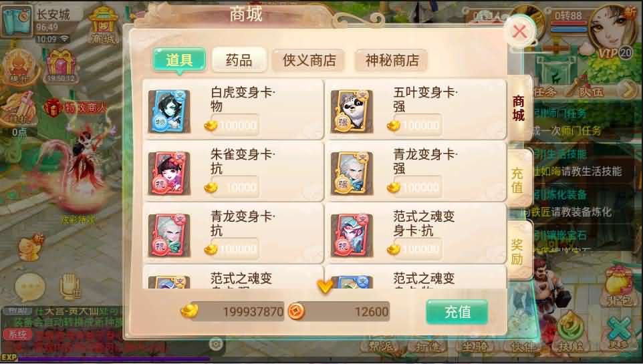
Task: Close the 商城 shop window
Action: click(x=520, y=31)
